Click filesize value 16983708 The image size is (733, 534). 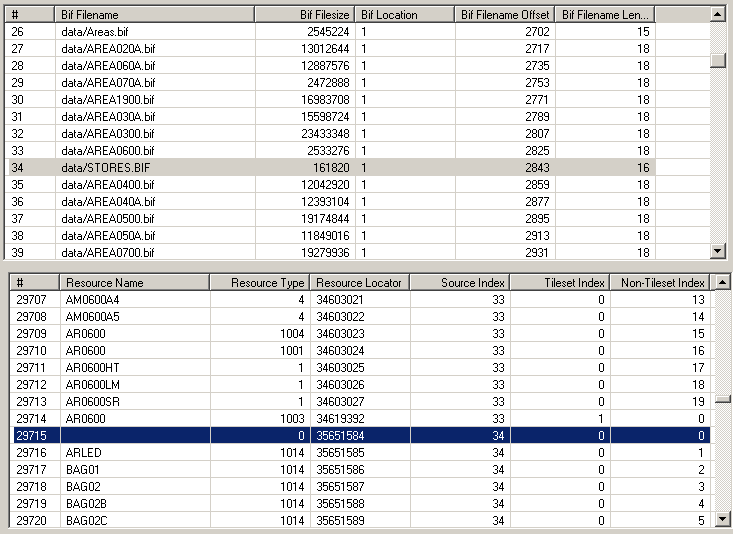325,100
